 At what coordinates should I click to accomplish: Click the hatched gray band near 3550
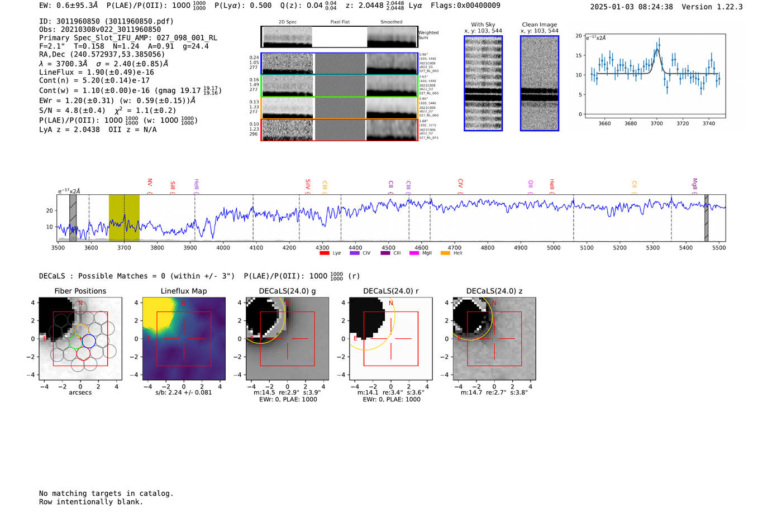click(x=73, y=218)
